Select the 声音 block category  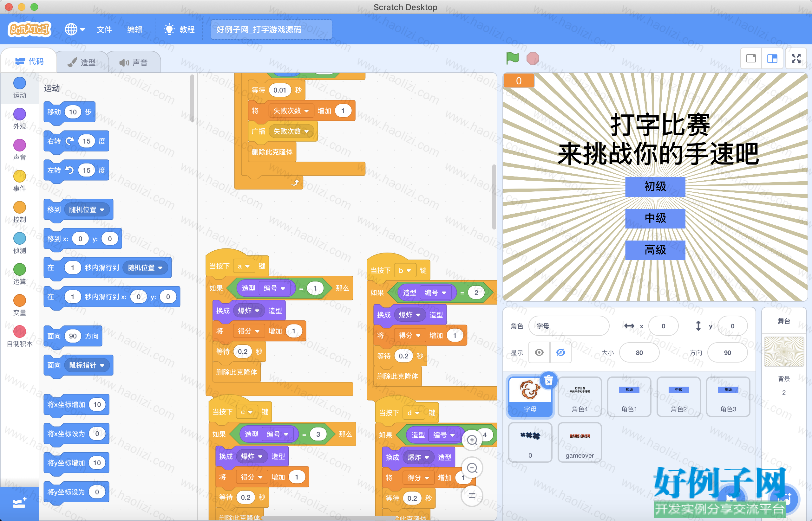click(20, 150)
